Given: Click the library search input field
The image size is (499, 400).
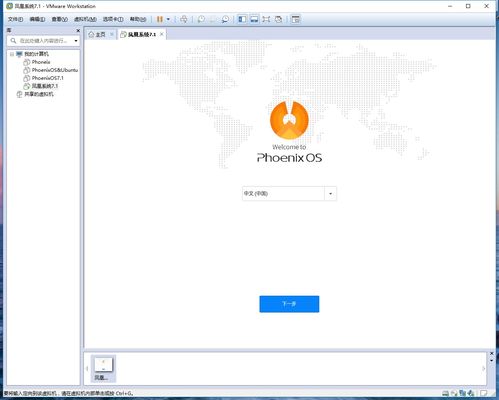Looking at the screenshot, I should click(x=43, y=41).
